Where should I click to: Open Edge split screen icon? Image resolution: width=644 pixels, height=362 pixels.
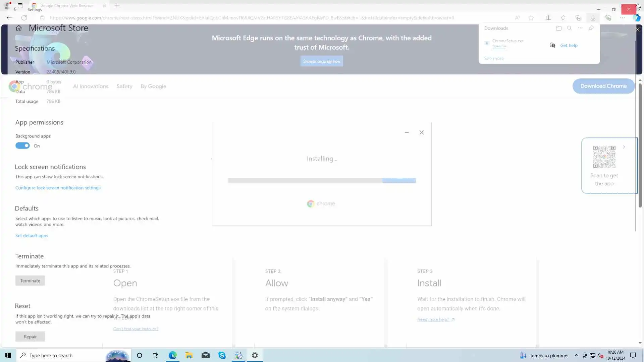[548, 18]
